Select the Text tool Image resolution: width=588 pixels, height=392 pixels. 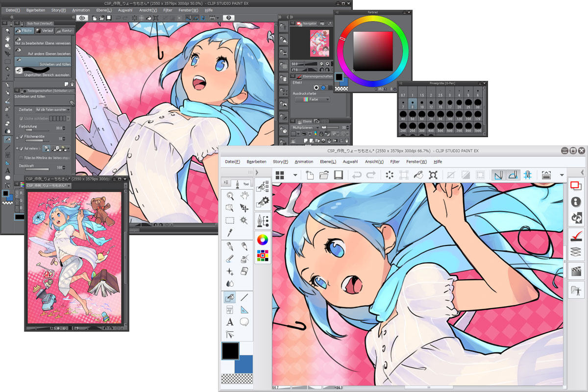click(x=230, y=322)
